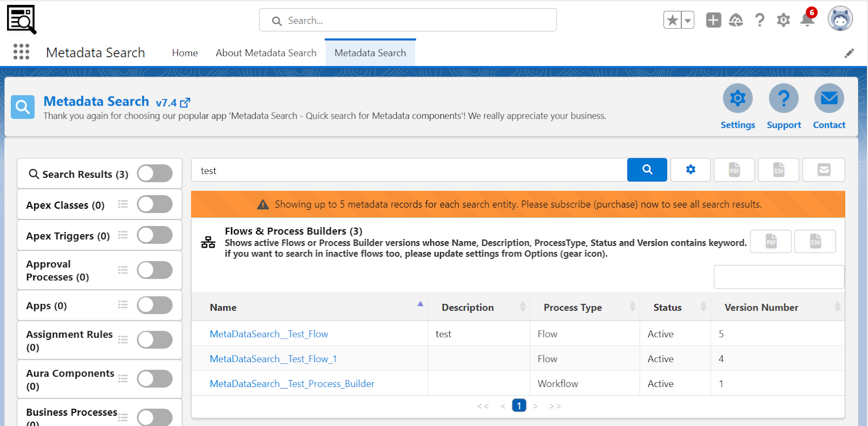
Task: Run search with the blue magnifier button
Action: click(647, 170)
